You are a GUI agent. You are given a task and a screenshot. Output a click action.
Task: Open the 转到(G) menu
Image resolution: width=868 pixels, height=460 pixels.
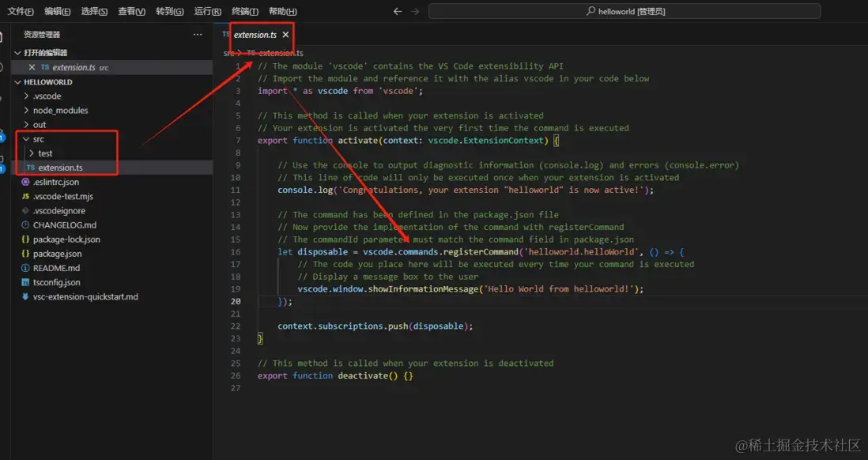[x=169, y=11]
